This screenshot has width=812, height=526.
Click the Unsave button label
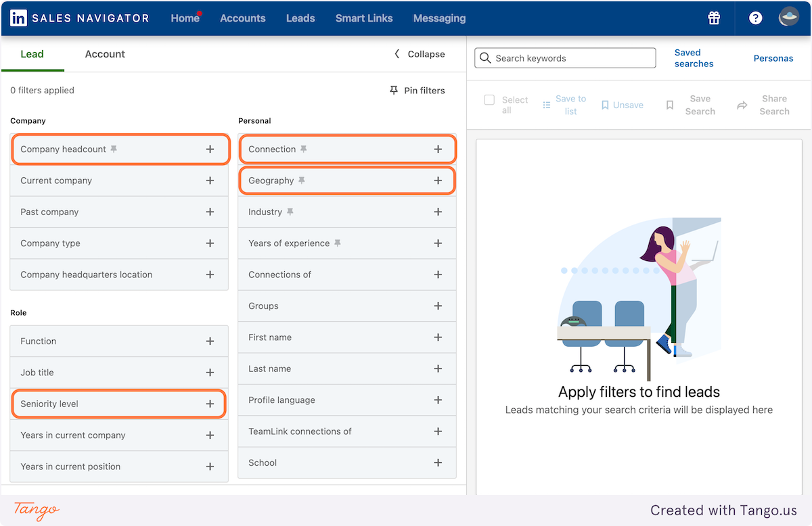pos(628,105)
